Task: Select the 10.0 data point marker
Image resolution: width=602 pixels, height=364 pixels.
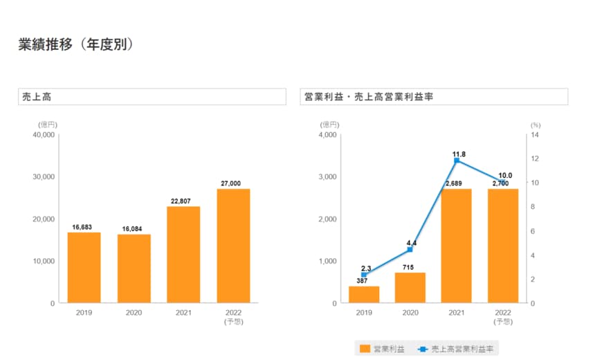Action: coord(502,182)
